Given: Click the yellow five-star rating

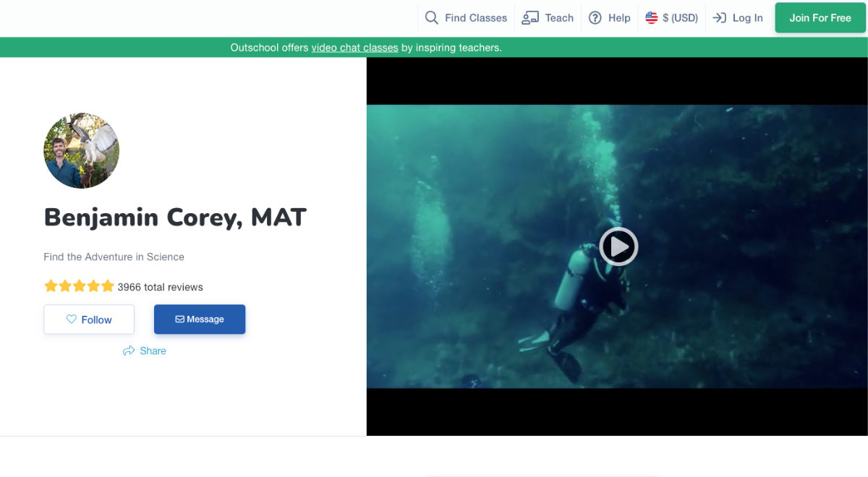Looking at the screenshot, I should pos(79,286).
